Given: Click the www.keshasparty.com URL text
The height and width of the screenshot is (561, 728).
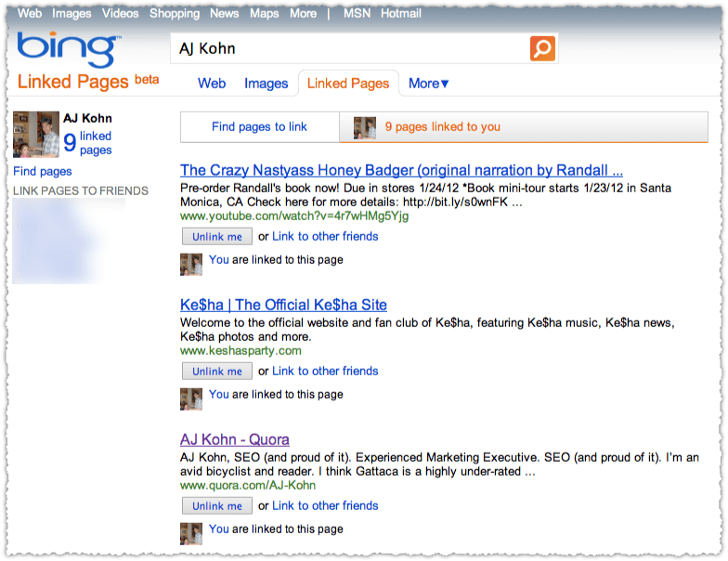Looking at the screenshot, I should coord(240,351).
